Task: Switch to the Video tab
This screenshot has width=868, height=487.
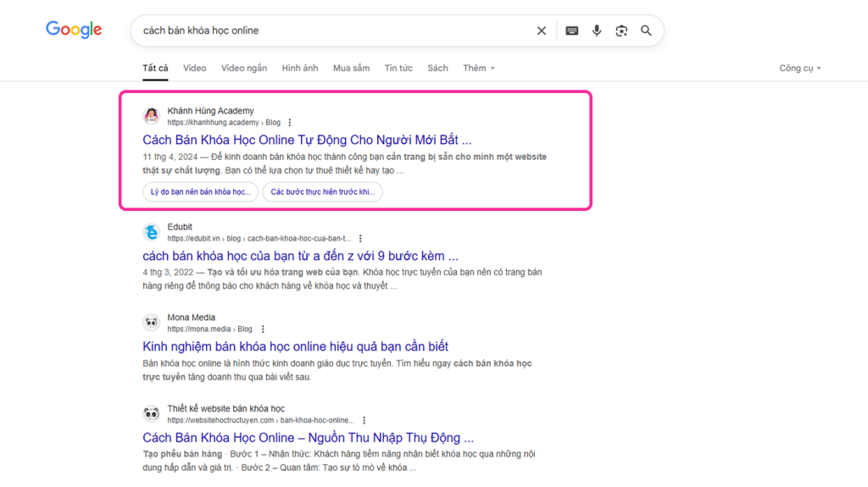Action: 194,68
